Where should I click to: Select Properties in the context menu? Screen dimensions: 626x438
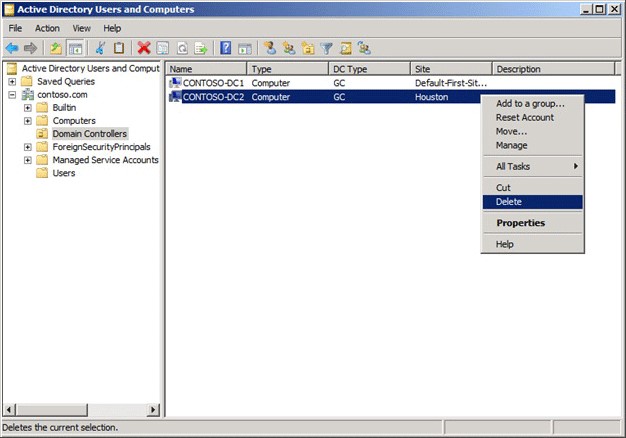pyautogui.click(x=521, y=223)
